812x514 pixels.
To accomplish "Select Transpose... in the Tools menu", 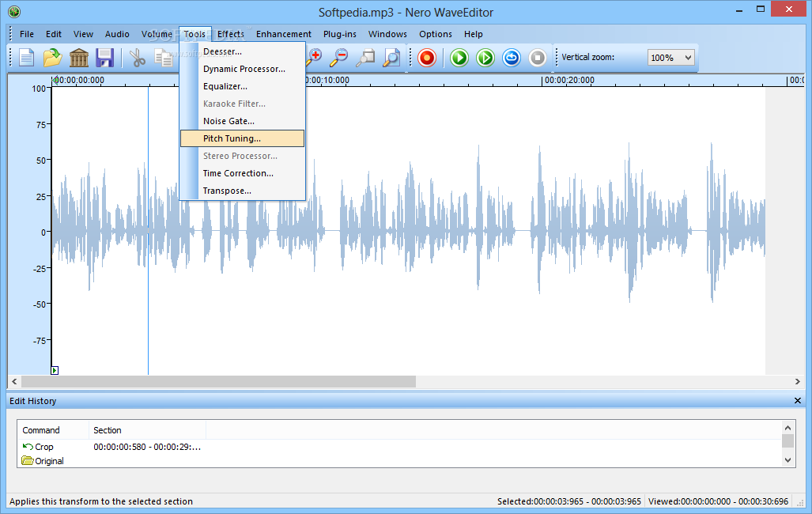I will pos(243,191).
